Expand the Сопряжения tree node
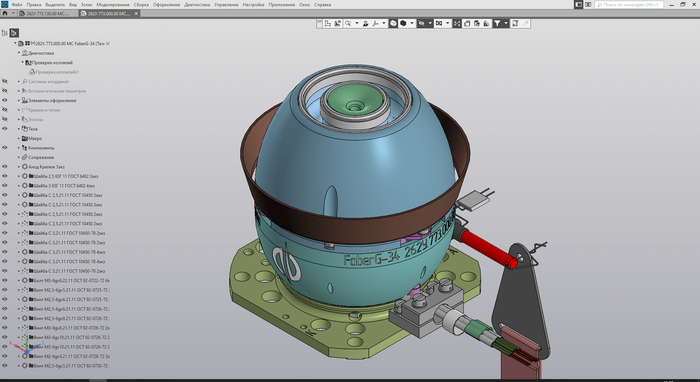The width and height of the screenshot is (700, 382). pyautogui.click(x=19, y=157)
